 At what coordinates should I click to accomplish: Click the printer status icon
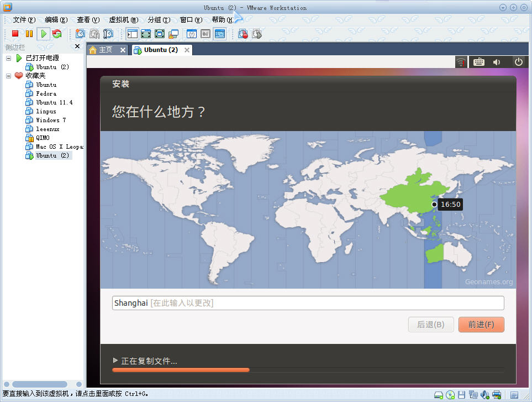[497, 395]
